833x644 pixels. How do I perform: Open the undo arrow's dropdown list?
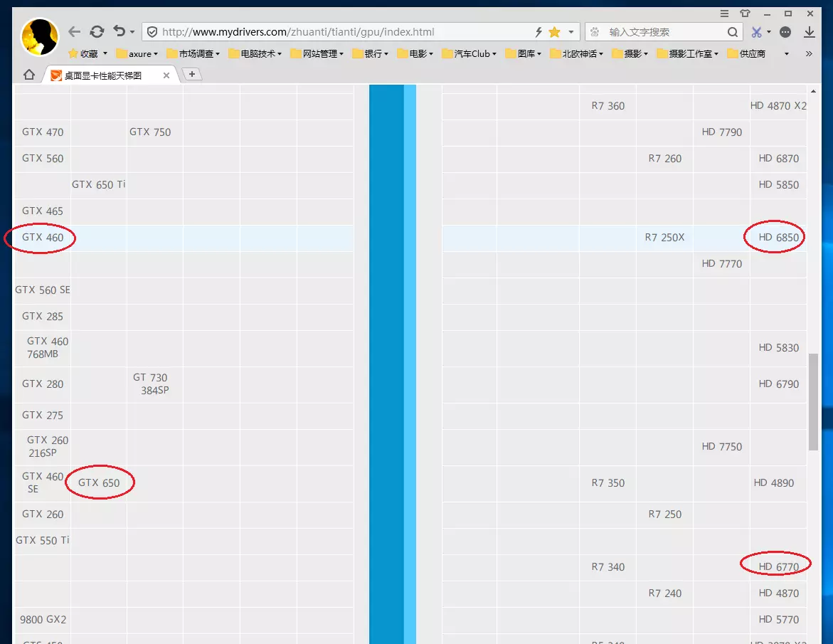coord(132,33)
